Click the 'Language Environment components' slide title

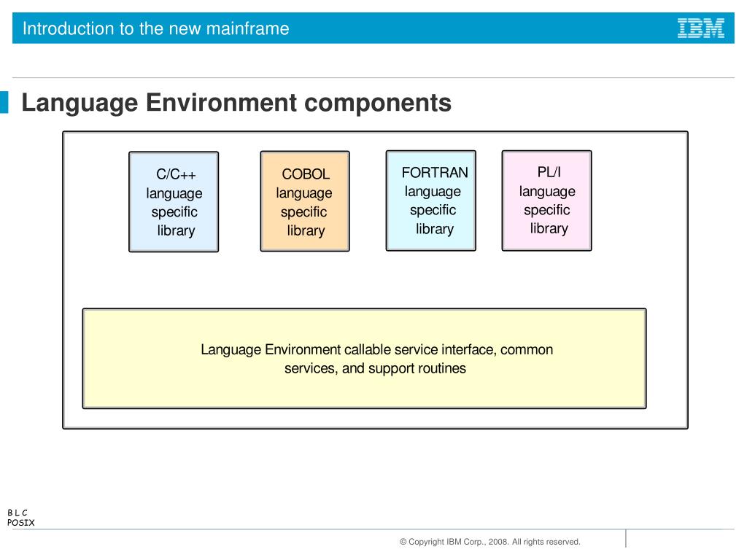pyautogui.click(x=236, y=103)
